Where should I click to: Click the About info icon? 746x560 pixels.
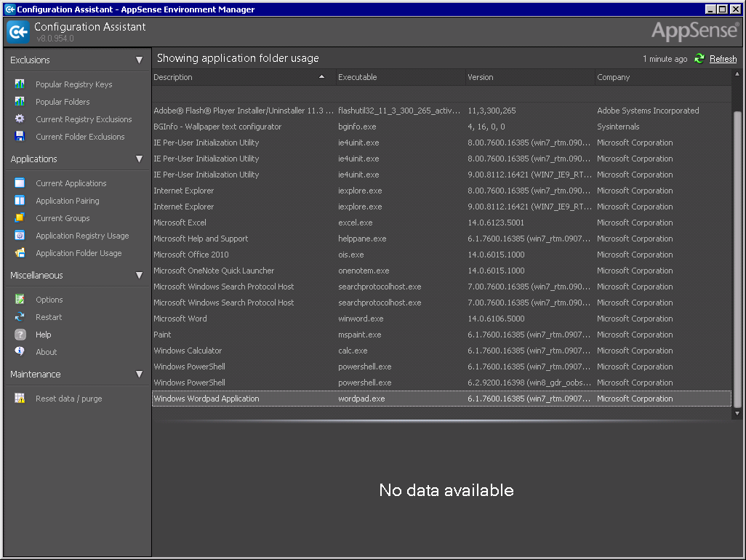[x=20, y=351]
